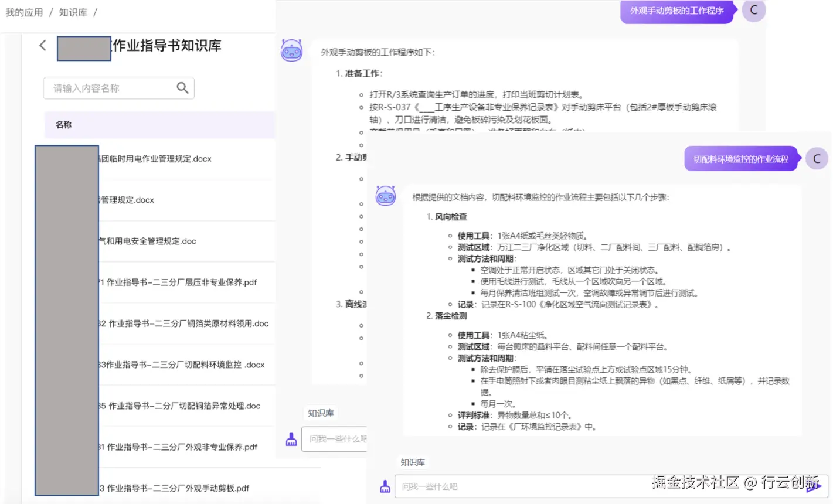Focus the 问我一些什么吧 input in back window
Viewport: 833px width, 504px height.
[x=334, y=439]
